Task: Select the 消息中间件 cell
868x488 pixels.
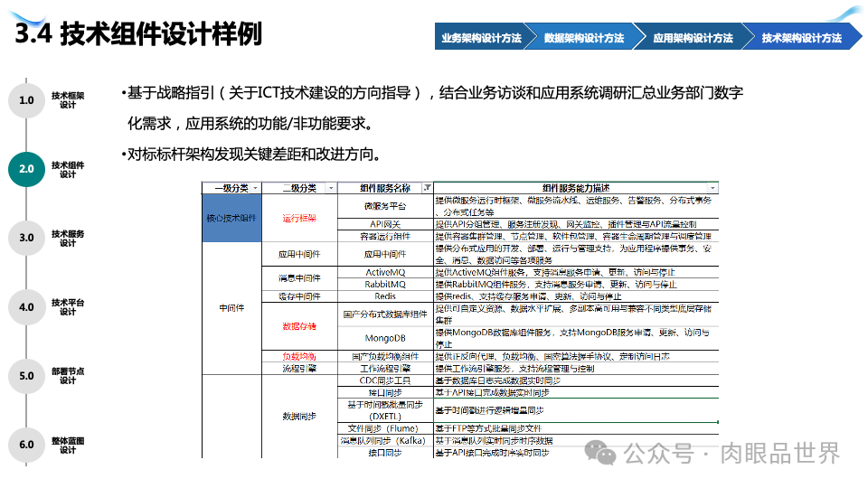Action: point(299,277)
